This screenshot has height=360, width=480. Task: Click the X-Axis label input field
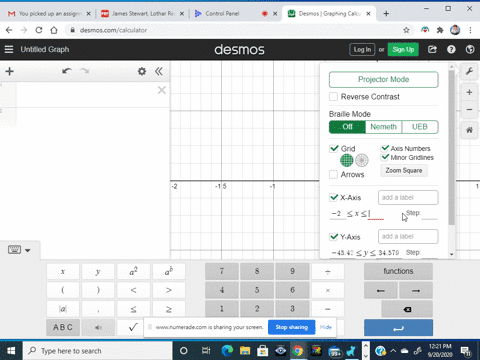408,197
